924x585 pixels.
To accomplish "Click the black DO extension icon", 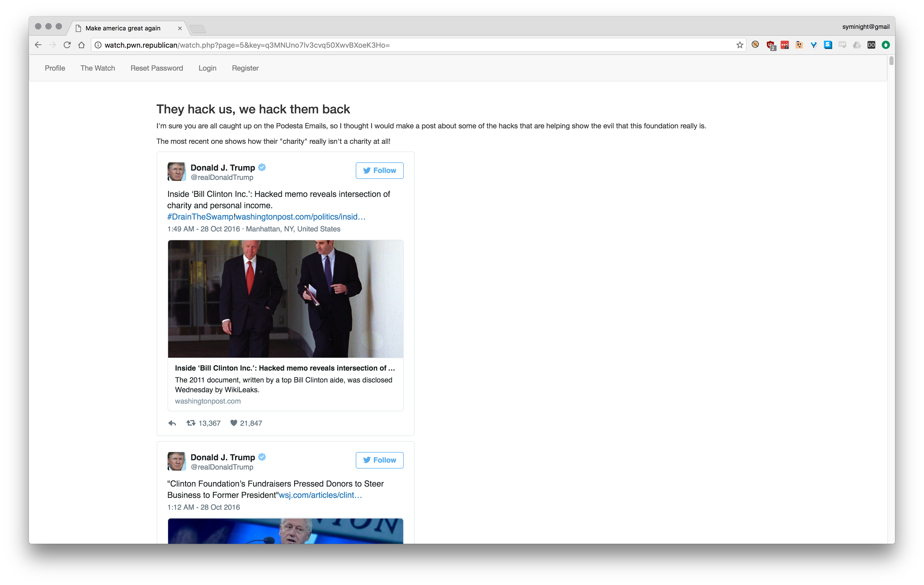I will pyautogui.click(x=871, y=45).
